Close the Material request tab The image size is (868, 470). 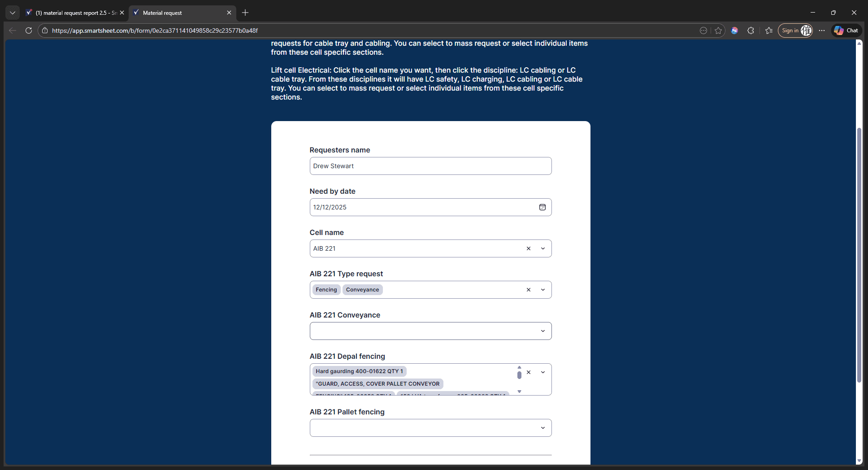229,13
